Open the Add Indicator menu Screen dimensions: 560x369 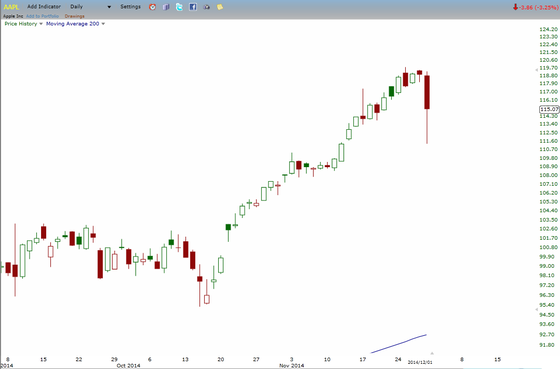point(44,6)
